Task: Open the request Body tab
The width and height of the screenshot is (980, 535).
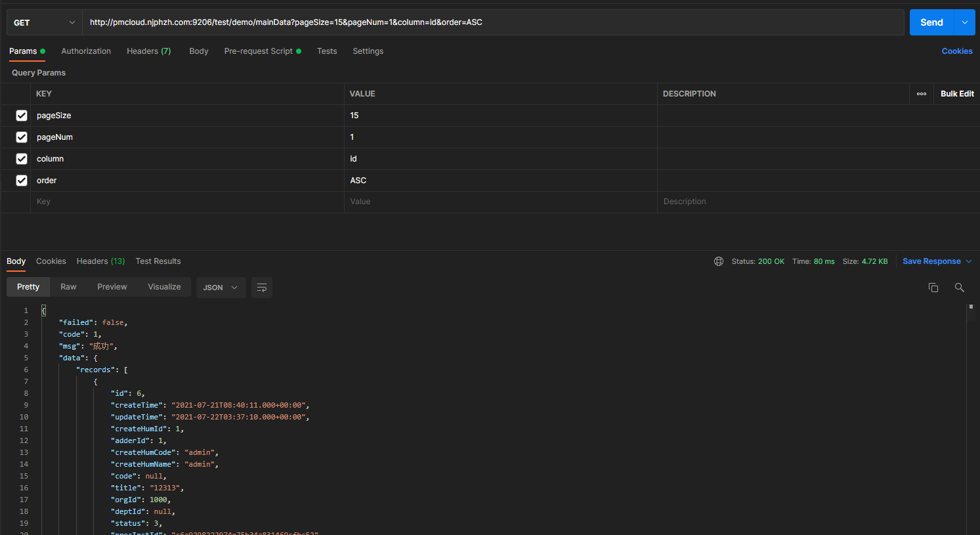Action: click(x=199, y=51)
